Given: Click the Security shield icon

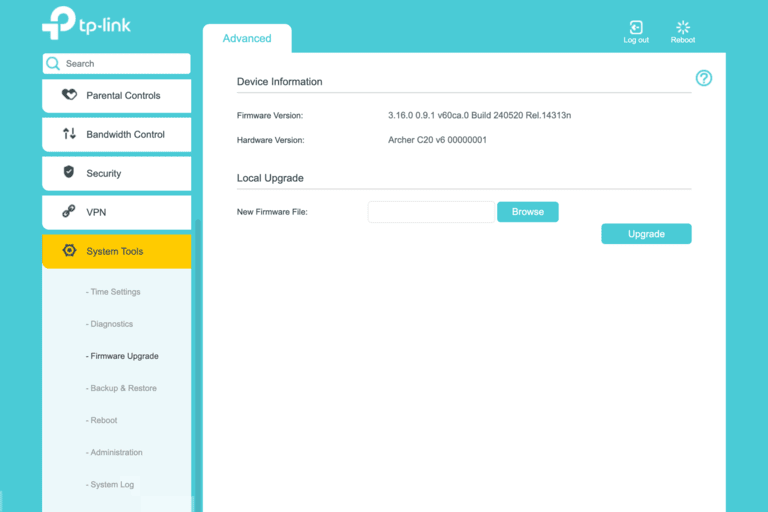Looking at the screenshot, I should click(x=69, y=173).
